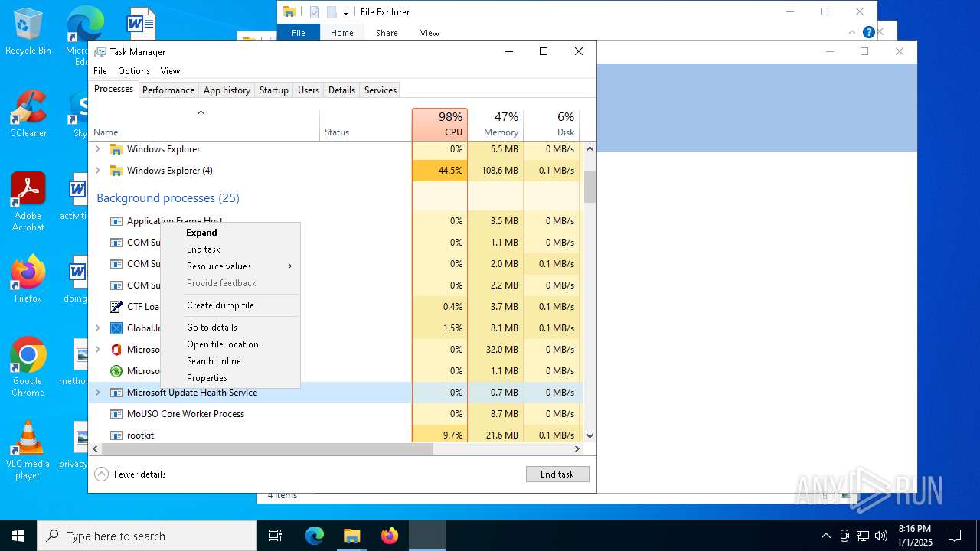Click the Windows Start button
980x551 pixels.
pyautogui.click(x=18, y=536)
